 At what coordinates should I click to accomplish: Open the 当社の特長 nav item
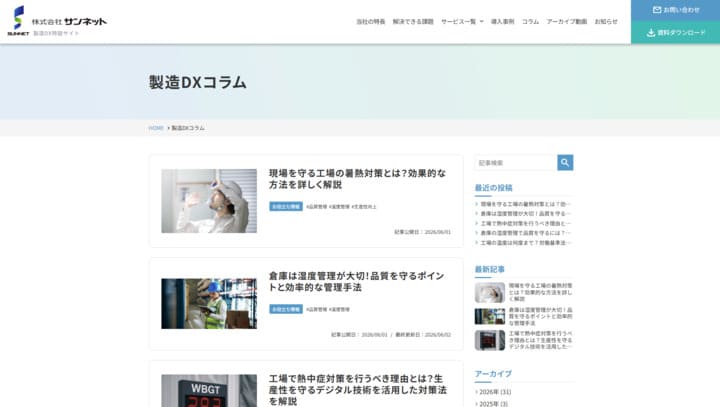click(x=371, y=22)
